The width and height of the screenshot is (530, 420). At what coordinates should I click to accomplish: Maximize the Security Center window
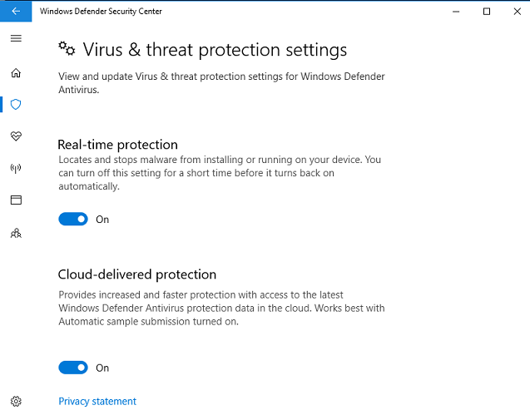click(487, 12)
